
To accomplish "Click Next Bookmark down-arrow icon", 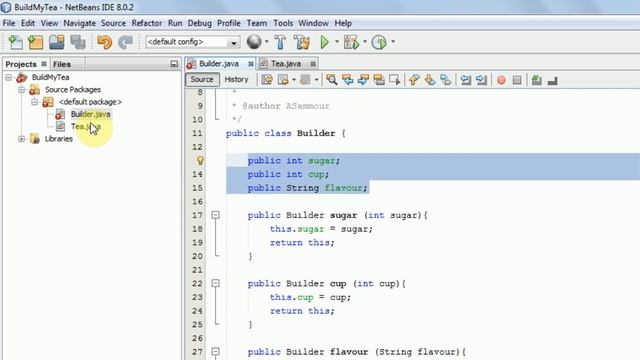I will pyautogui.click(x=430, y=80).
